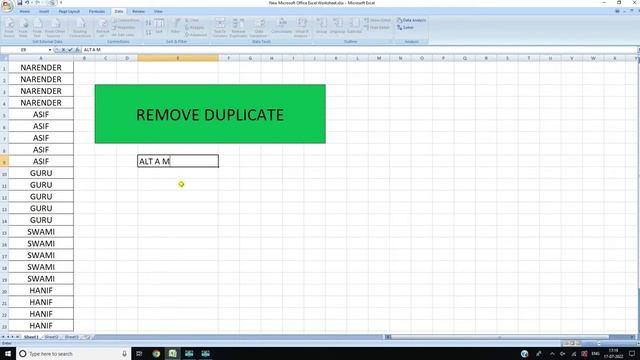Toggle the Filter funnel
The width and height of the screenshot is (640, 360).
click(x=176, y=27)
